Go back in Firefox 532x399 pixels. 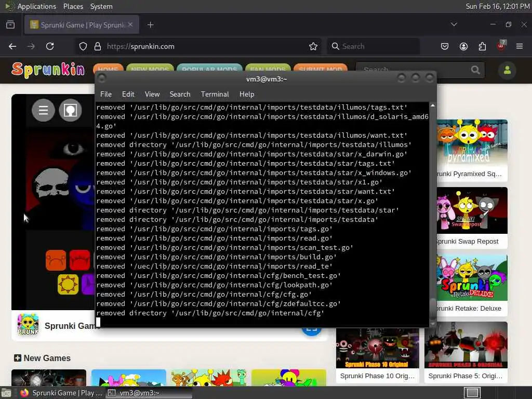[12, 46]
